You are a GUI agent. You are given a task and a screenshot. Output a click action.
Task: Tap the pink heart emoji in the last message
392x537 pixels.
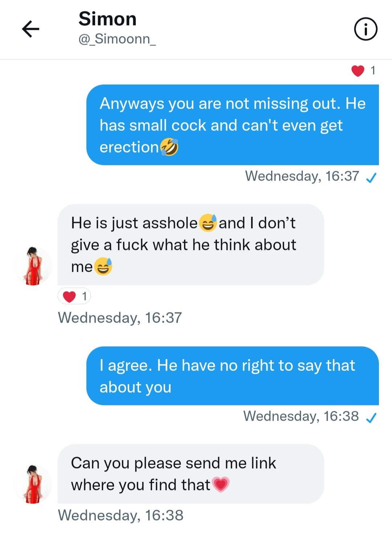click(x=221, y=485)
